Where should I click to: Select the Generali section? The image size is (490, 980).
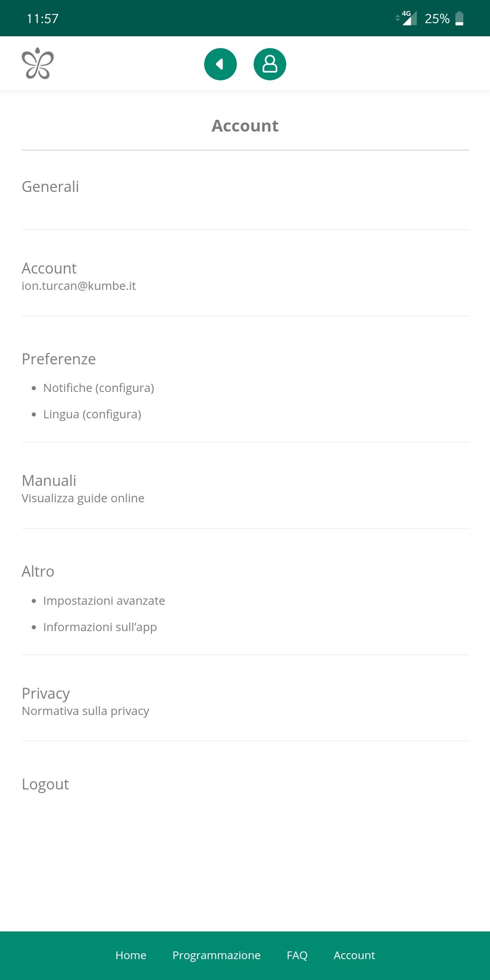[x=50, y=187]
